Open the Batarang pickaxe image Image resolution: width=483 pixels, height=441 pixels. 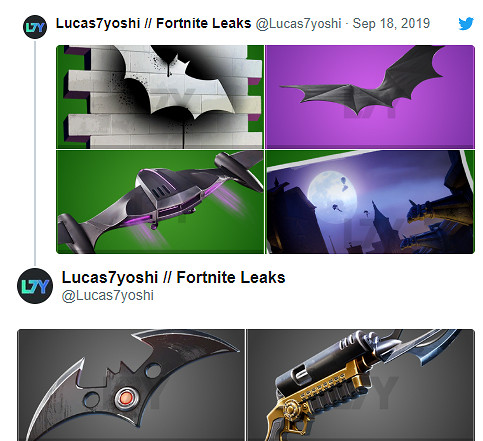131,385
